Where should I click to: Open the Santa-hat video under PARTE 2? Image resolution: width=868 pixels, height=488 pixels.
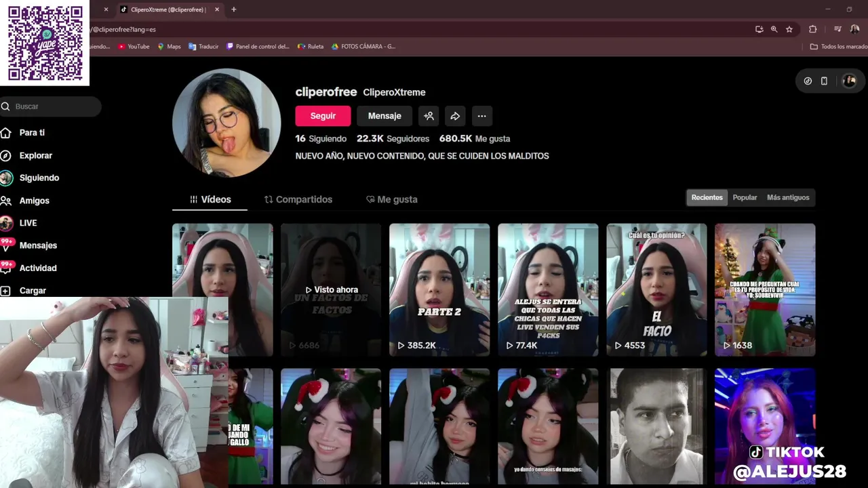[x=439, y=427]
